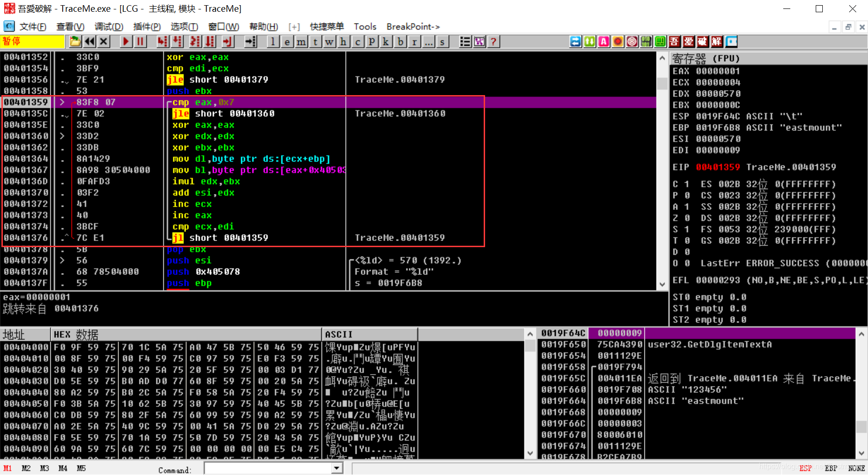The image size is (868, 475).
Task: Open a file with the folder toolbar icon
Action: pyautogui.click(x=75, y=42)
